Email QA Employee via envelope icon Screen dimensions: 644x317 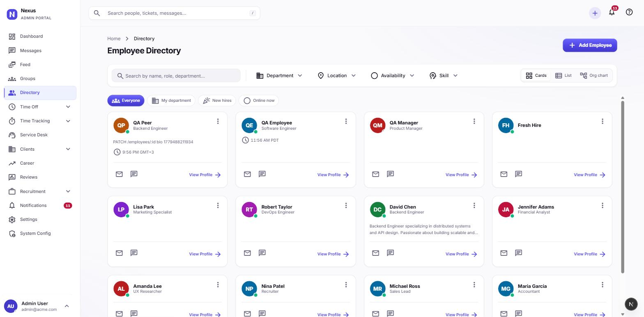click(247, 174)
